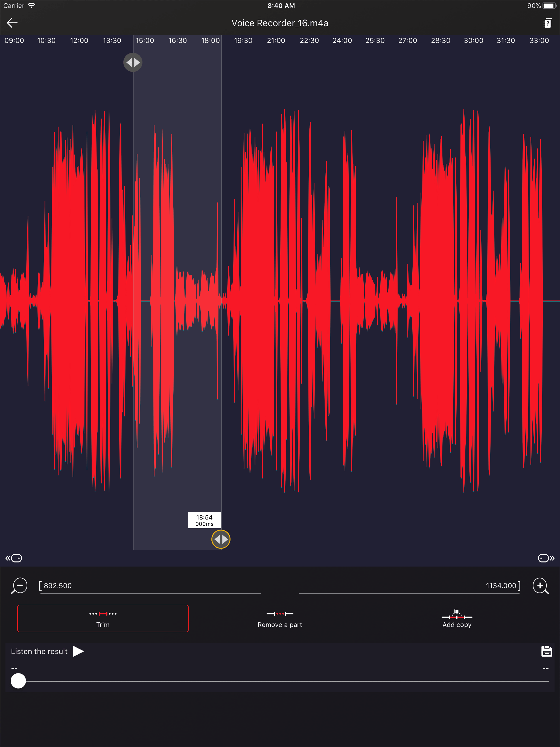Click the 18:54 time marker label
The image size is (560, 747).
[x=204, y=520]
